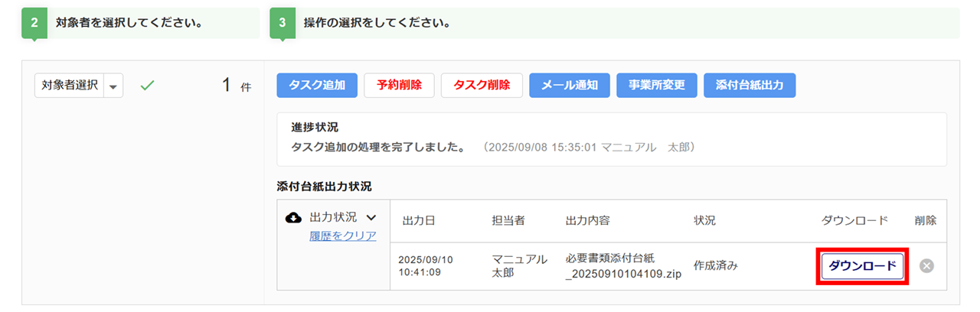Select the メール通知 button
980x312 pixels.
pyautogui.click(x=570, y=86)
